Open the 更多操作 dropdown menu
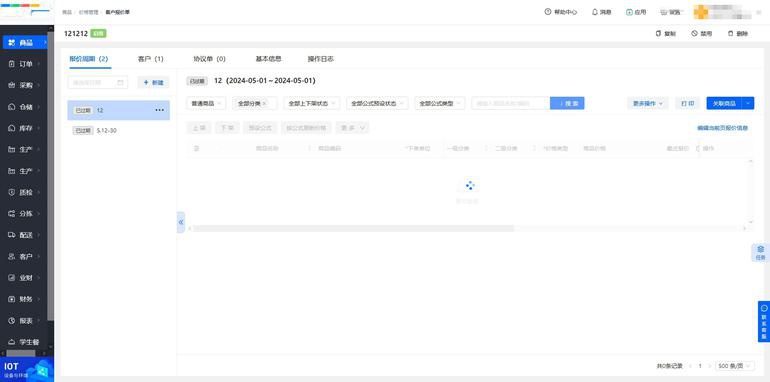Screen dimensions: 770x382 tap(648, 104)
